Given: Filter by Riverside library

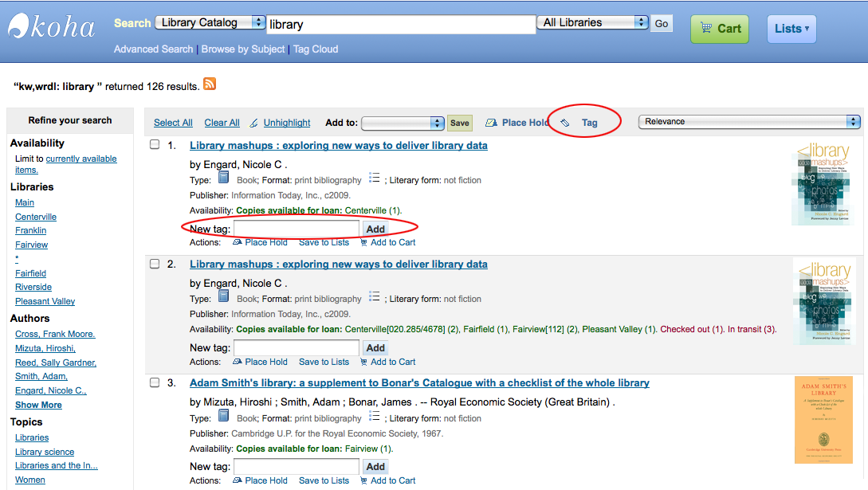Looking at the screenshot, I should 33,287.
